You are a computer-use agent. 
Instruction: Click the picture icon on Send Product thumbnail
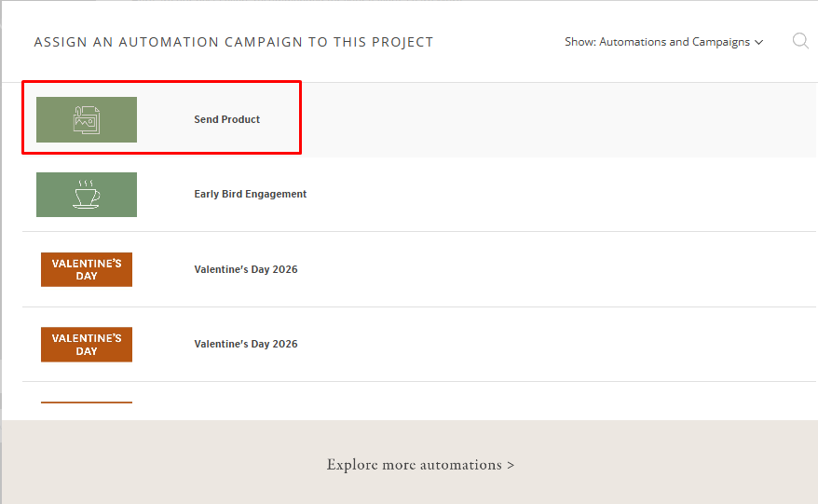[x=86, y=120]
